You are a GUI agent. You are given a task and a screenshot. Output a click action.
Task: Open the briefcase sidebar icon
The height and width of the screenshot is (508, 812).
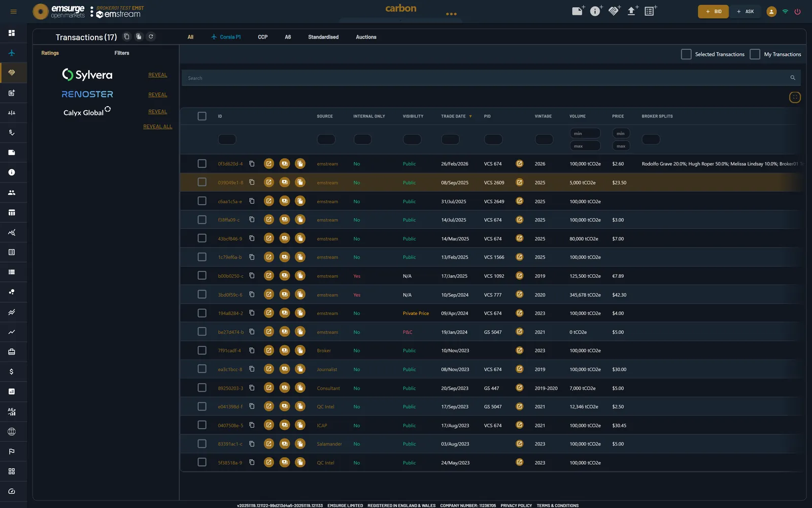pyautogui.click(x=12, y=352)
